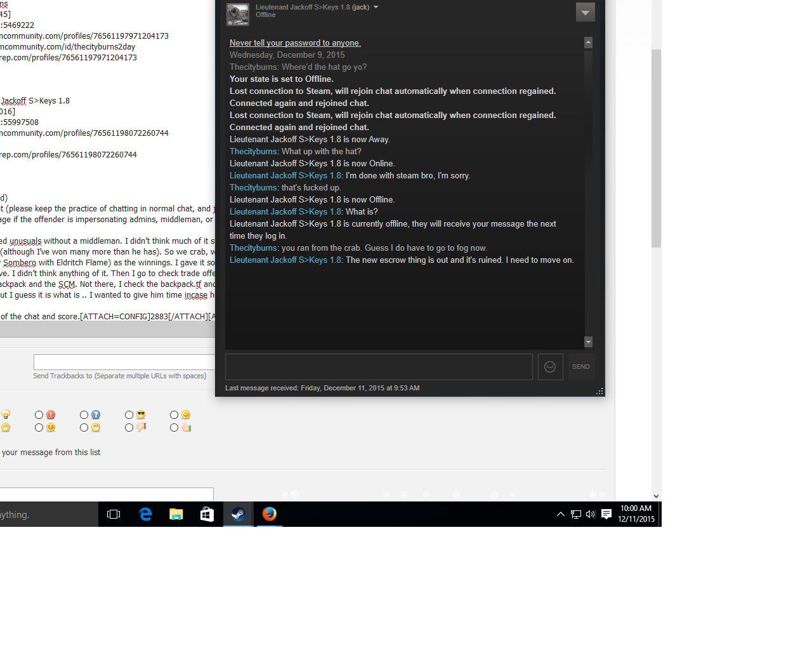Open the Action Center notifications icon
The height and width of the screenshot is (650, 812).
pos(606,514)
